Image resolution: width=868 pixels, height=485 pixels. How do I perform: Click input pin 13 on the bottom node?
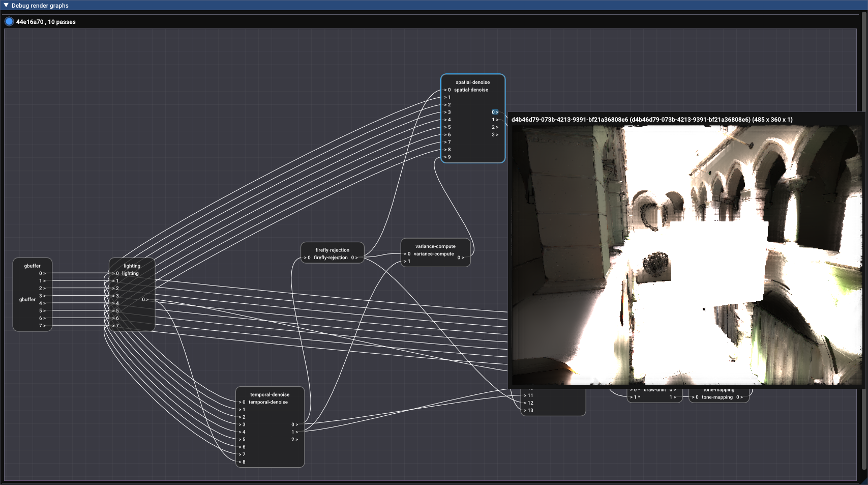pyautogui.click(x=529, y=410)
